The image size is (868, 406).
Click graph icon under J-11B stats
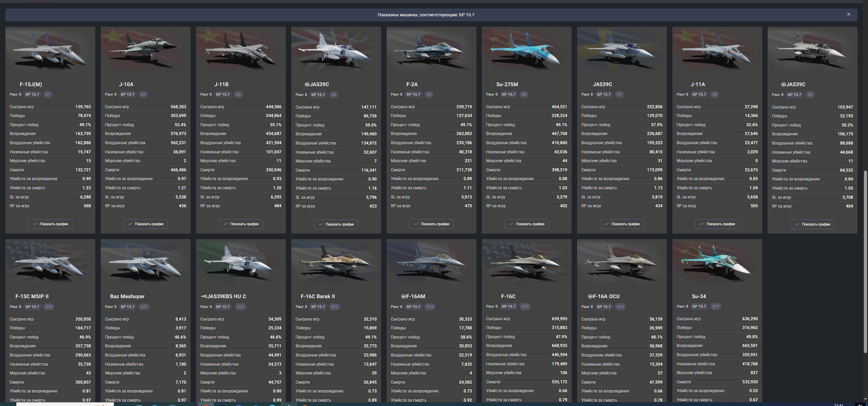click(225, 224)
